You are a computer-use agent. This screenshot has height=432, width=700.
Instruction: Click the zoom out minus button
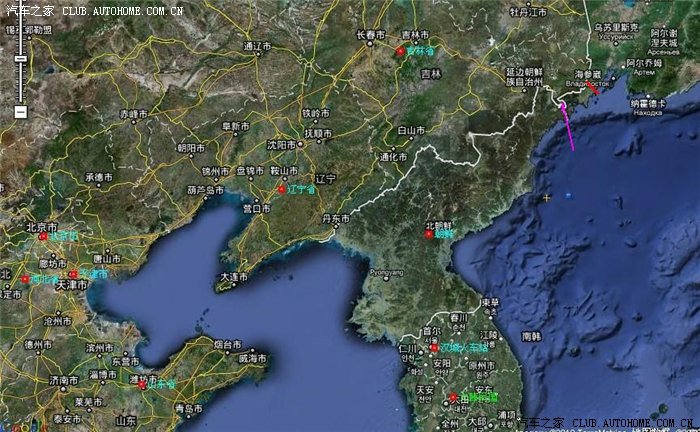21,112
